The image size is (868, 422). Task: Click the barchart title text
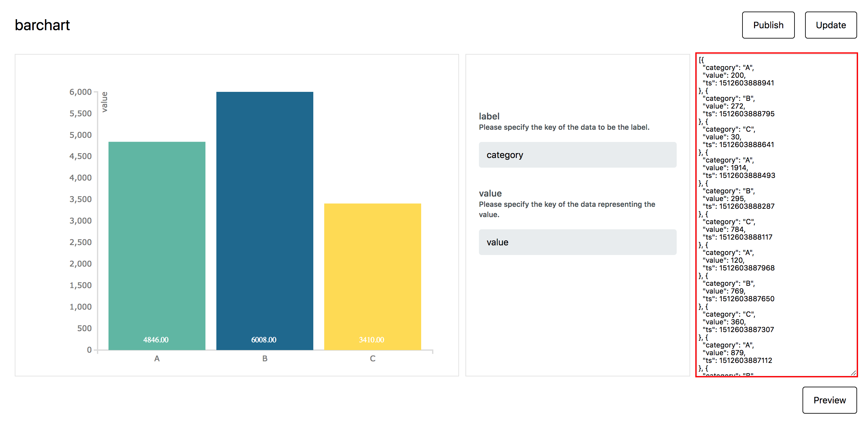42,25
